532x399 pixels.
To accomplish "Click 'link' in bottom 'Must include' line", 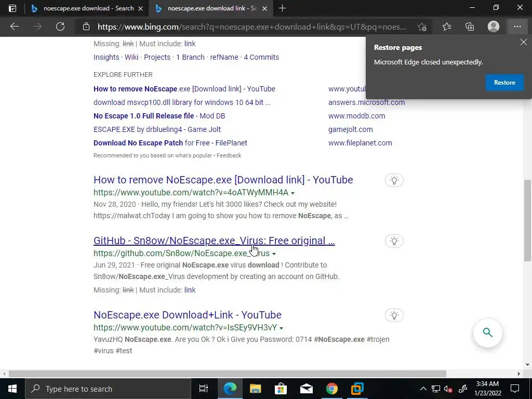I will pos(190,290).
